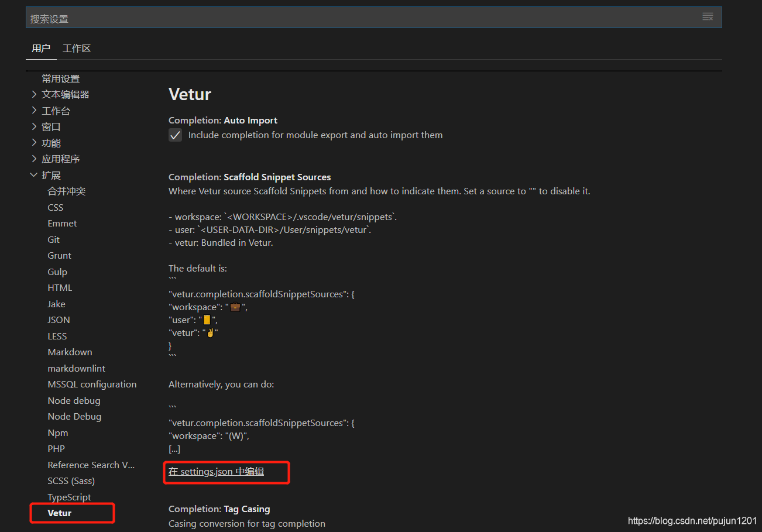This screenshot has height=532, width=762.
Task: Click the 'Casing conversion for tag completion' description
Action: (x=247, y=524)
